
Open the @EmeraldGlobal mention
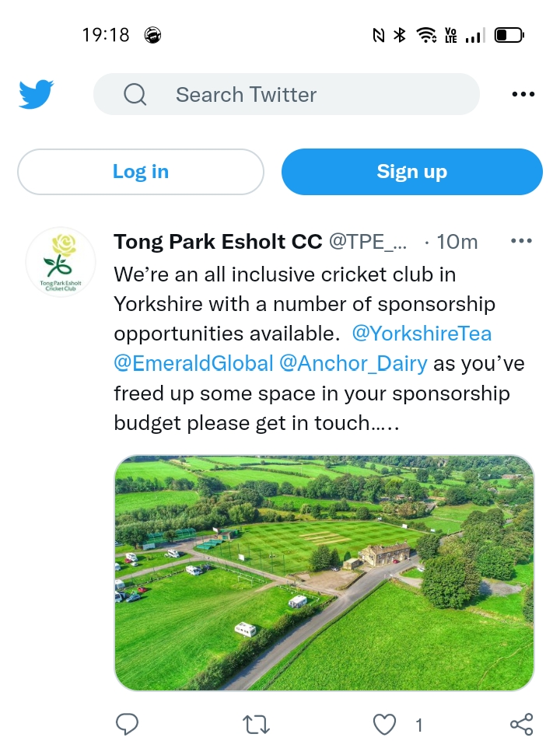(194, 363)
